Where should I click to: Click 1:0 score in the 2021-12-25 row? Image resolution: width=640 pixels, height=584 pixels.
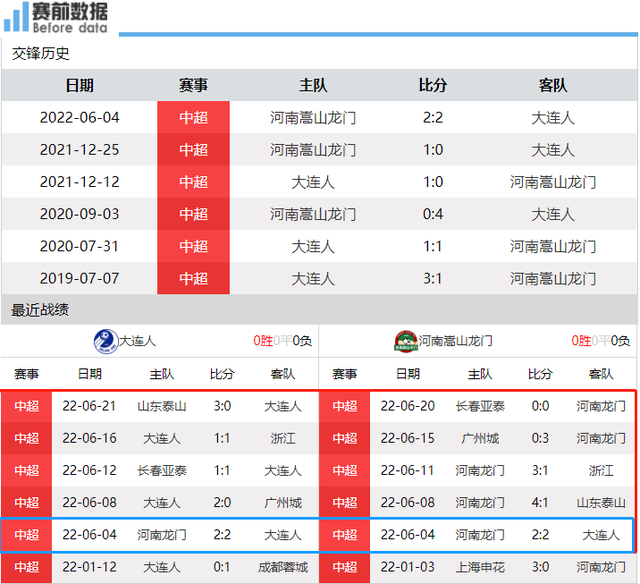pyautogui.click(x=433, y=150)
